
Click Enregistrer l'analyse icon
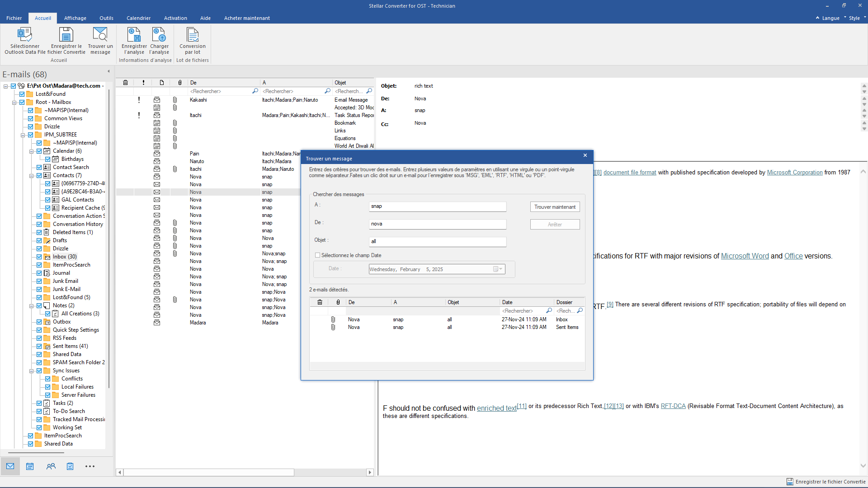(134, 35)
